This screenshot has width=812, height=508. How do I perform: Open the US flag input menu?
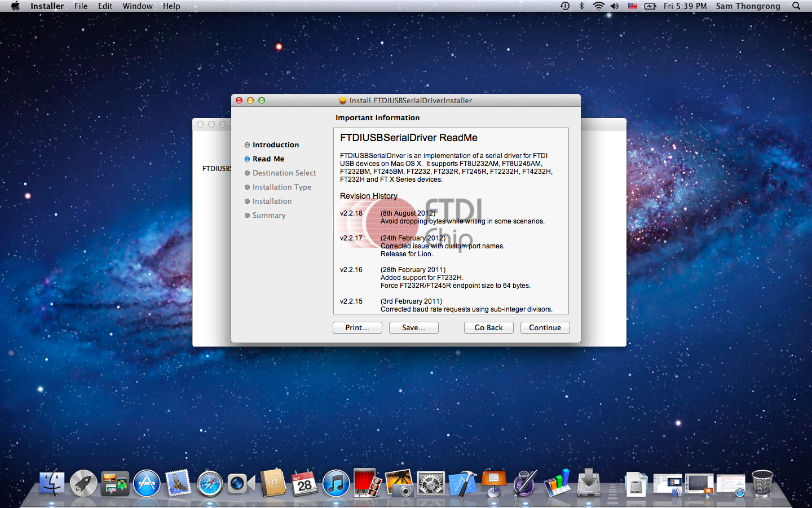[x=633, y=6]
